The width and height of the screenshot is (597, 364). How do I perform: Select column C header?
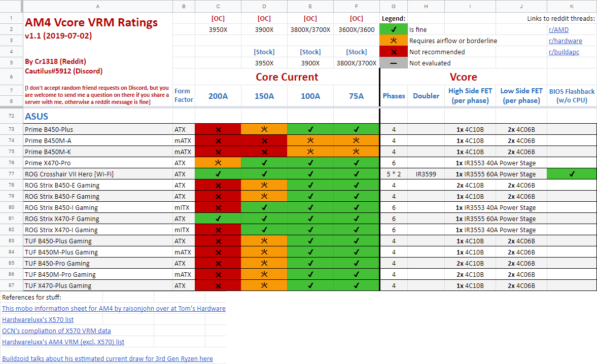click(218, 7)
